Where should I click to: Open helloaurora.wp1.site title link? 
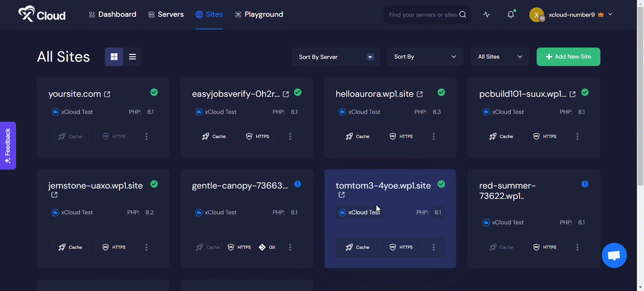coord(374,94)
